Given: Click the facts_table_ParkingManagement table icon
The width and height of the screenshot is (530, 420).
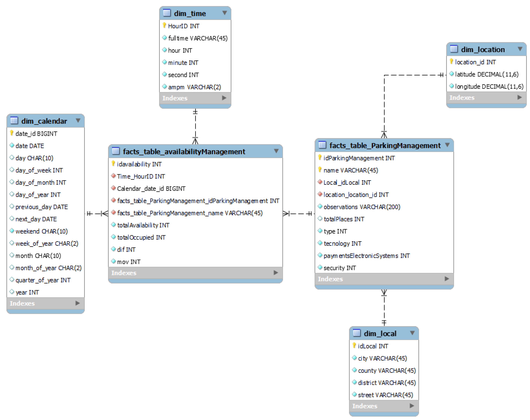Looking at the screenshot, I should point(322,145).
